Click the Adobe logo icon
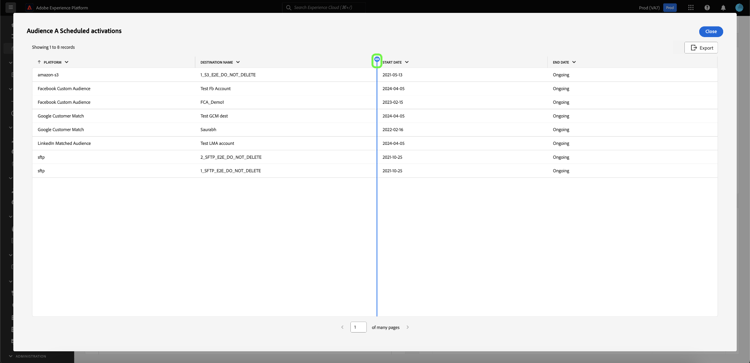 click(x=29, y=8)
